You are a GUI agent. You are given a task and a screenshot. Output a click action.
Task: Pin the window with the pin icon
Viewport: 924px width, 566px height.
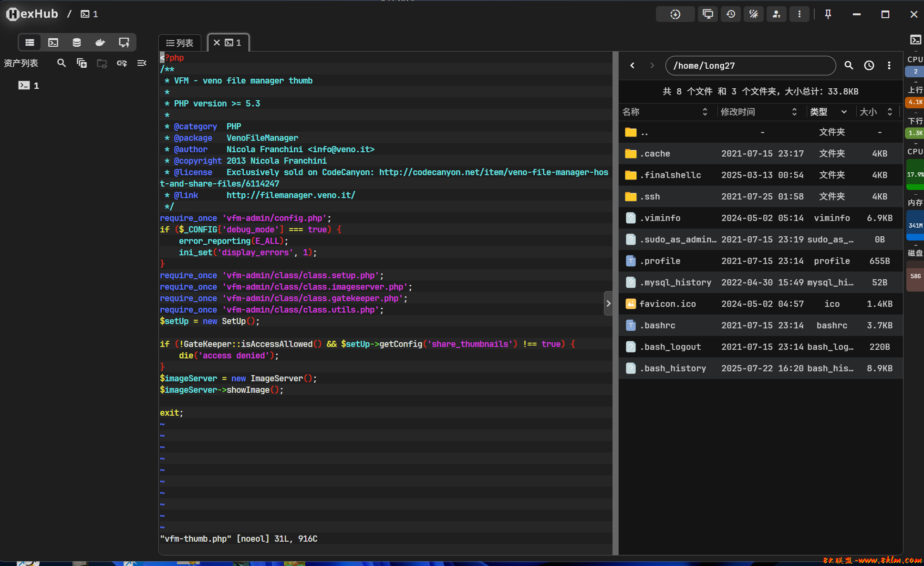(x=828, y=14)
